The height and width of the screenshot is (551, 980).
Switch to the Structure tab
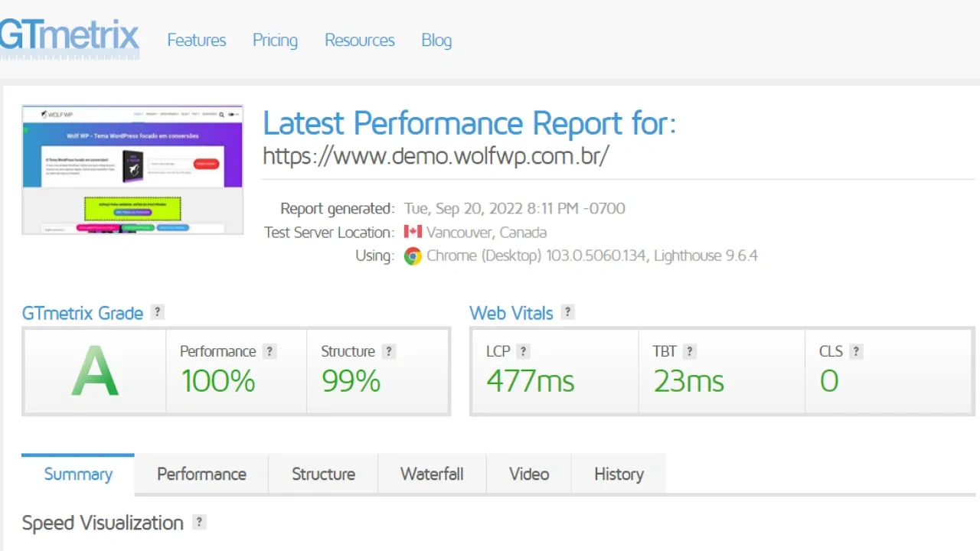pos(323,474)
